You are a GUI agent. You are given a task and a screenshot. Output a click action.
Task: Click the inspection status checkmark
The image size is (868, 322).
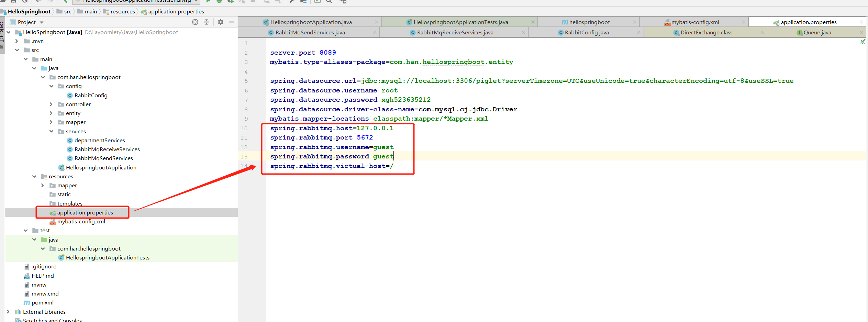pos(863,42)
